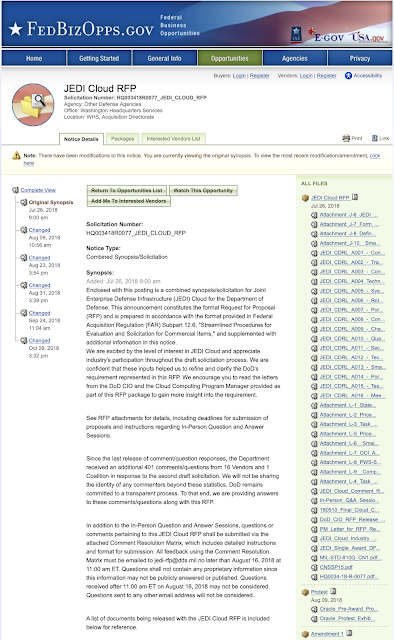Click the package box icon for Protest

coord(305,592)
